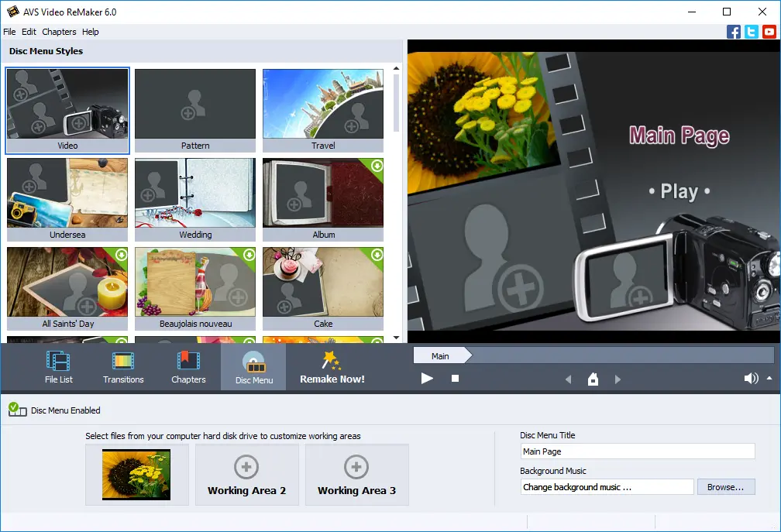This screenshot has height=532, width=781.
Task: Select the Beaujolais nouveau style
Action: [x=195, y=288]
